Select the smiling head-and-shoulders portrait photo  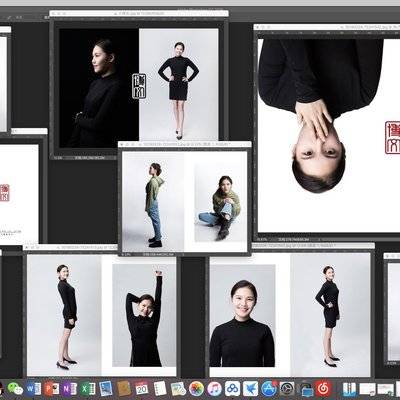243,316
